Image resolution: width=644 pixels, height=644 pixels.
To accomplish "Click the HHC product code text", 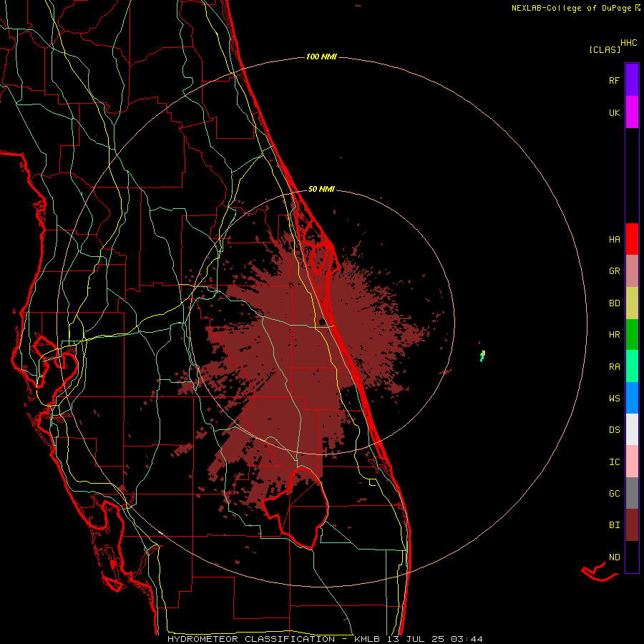I will 628,43.
